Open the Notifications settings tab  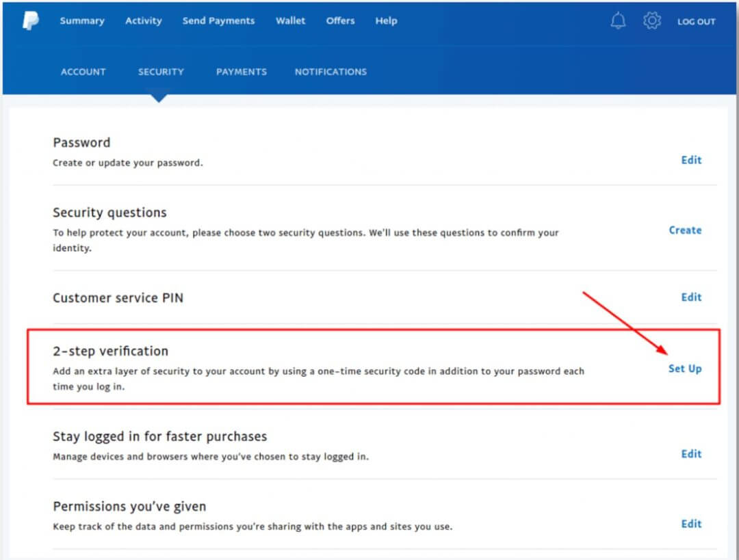tap(330, 72)
